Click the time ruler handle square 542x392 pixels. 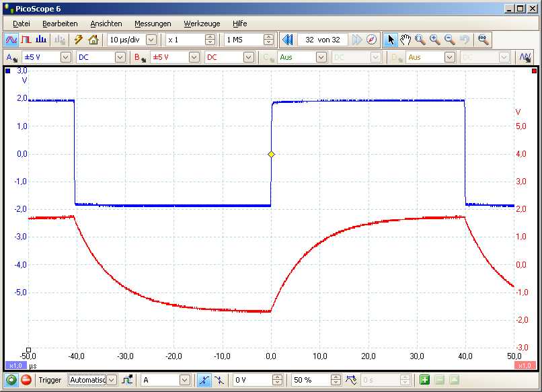29,350
